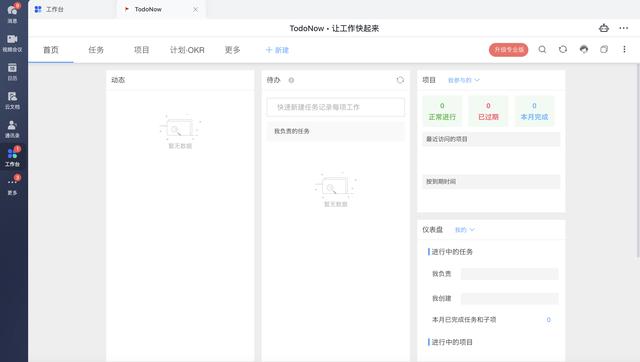Click the 进行中的任务 heading
The height and width of the screenshot is (362, 640).
tap(452, 252)
